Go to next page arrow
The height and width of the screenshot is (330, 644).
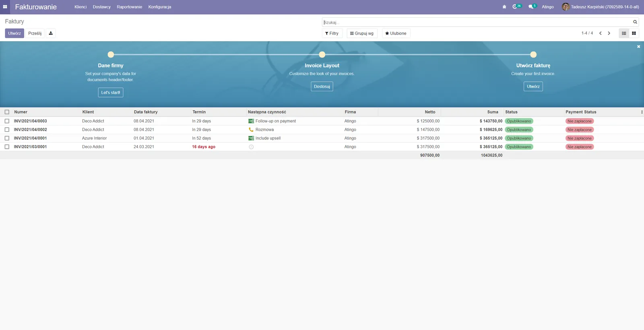tap(609, 33)
